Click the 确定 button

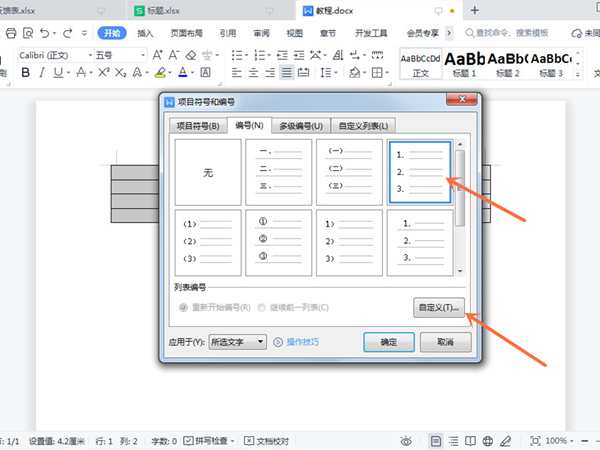[x=388, y=342]
